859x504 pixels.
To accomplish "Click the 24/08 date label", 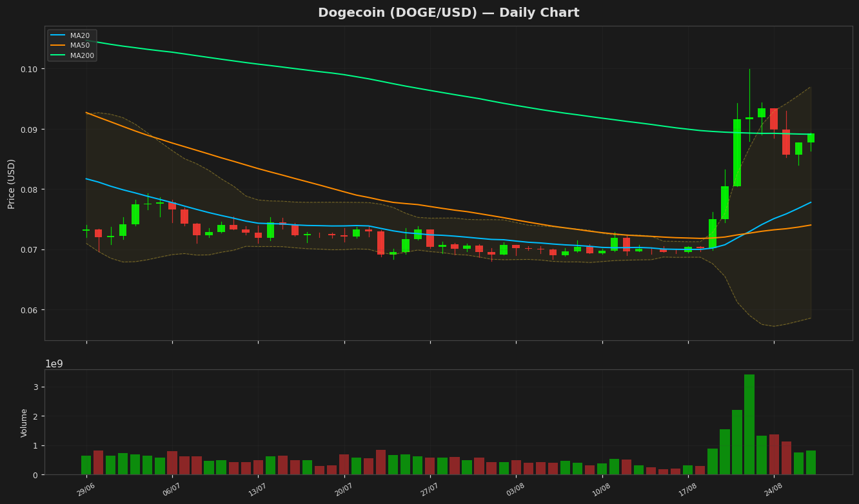I will click(774, 489).
